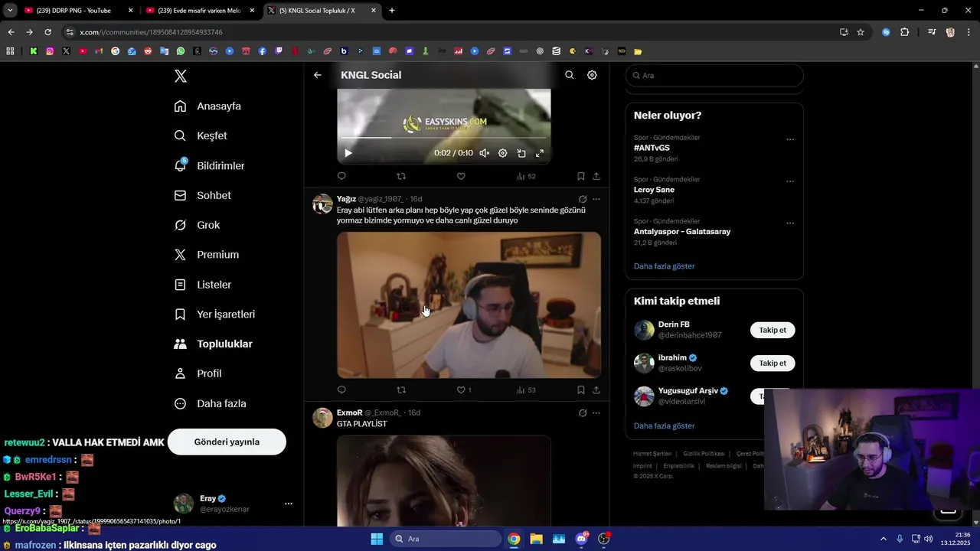Screen dimensions: 980x551
Task: Open ExmoR GTA PLAYLIST image
Action: point(444,481)
